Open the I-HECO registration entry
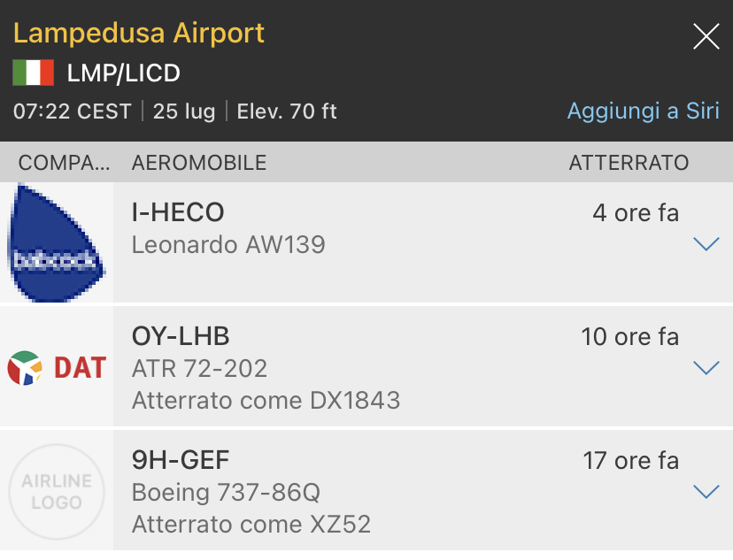The image size is (733, 560). (x=178, y=213)
